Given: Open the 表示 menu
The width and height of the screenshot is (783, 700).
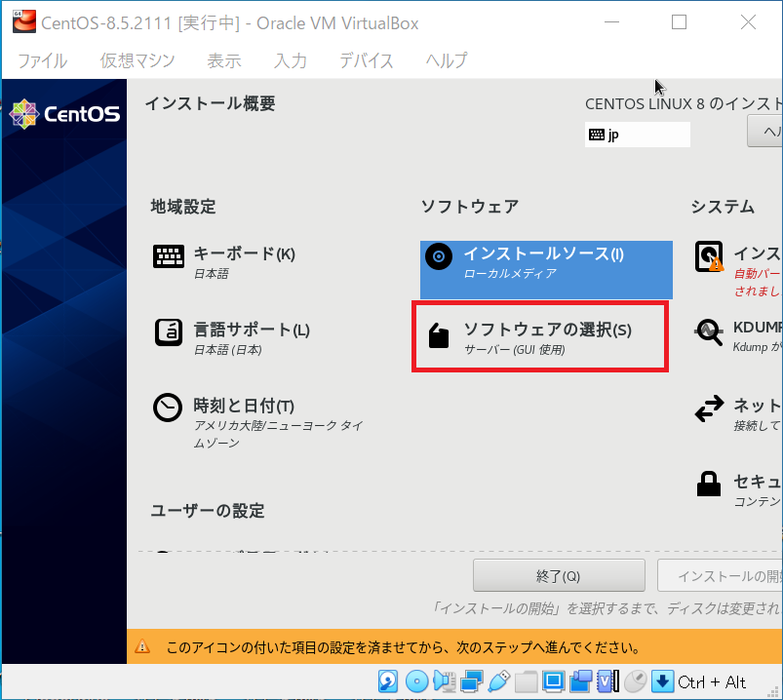Looking at the screenshot, I should (224, 60).
